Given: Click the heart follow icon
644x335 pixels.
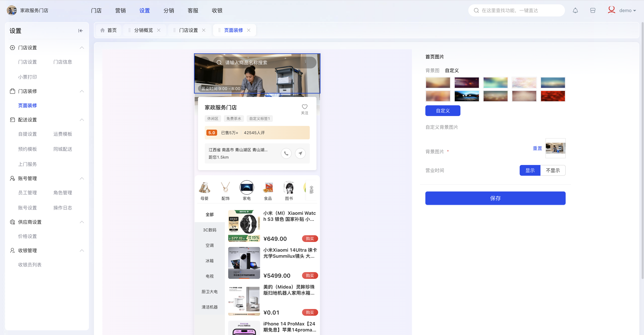Looking at the screenshot, I should [305, 107].
